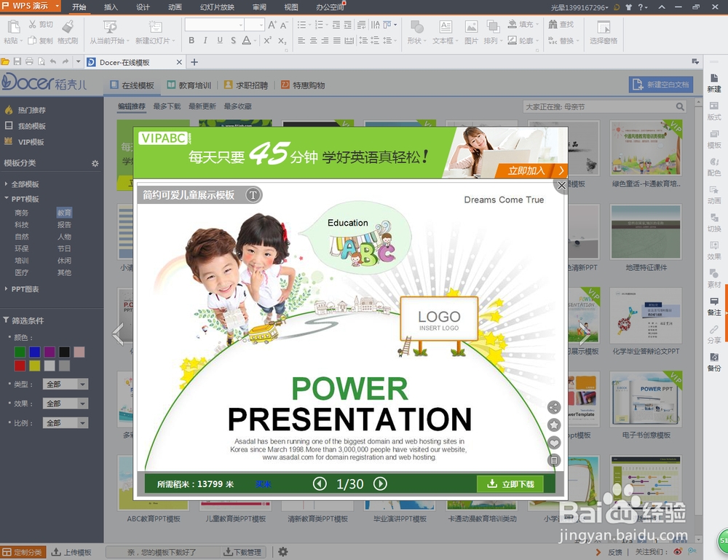Open the font name dropdown
The image size is (728, 560).
pos(241,25)
